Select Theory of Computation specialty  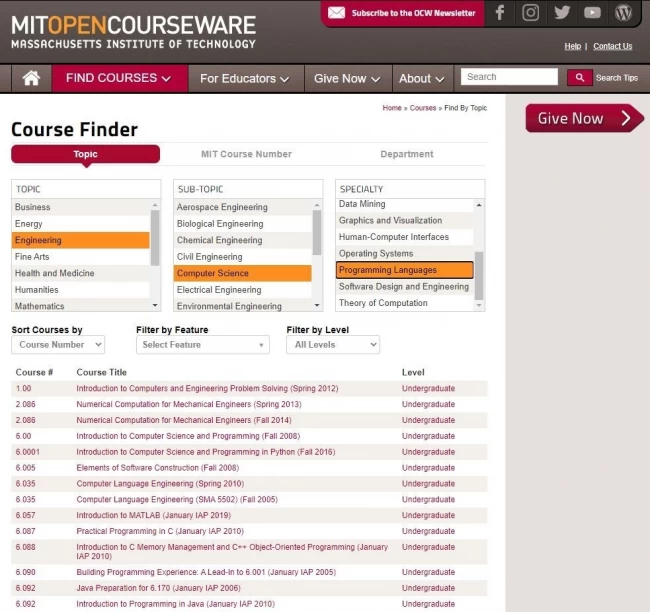(x=405, y=303)
